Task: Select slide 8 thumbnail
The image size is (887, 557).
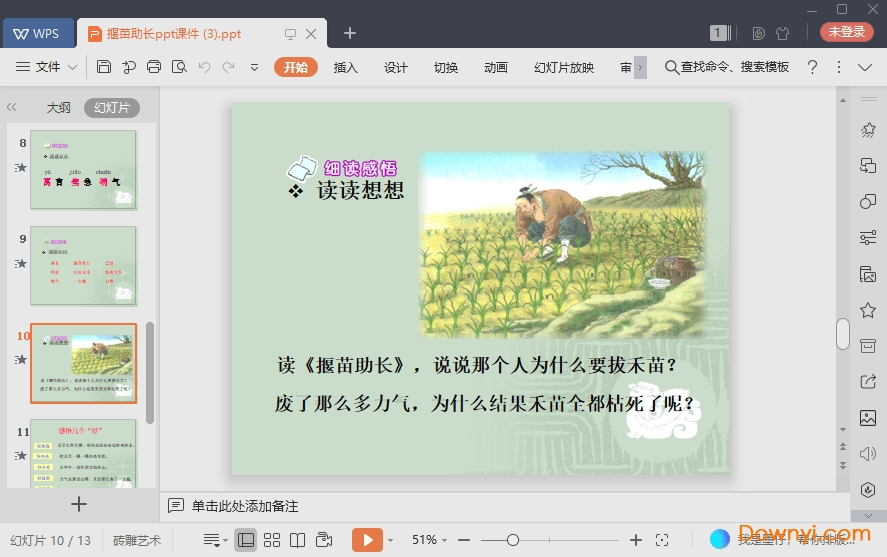Action: pos(84,170)
